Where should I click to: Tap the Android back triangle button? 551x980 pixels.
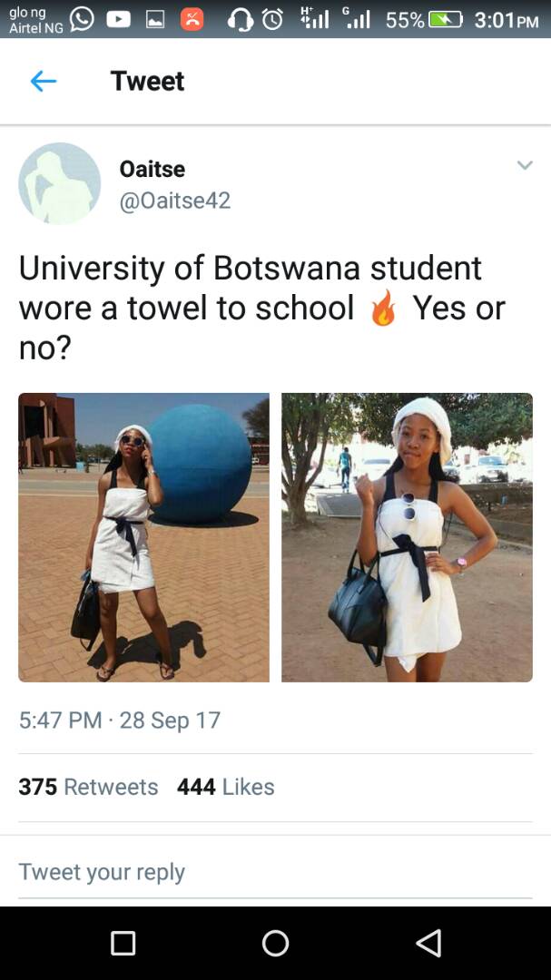click(428, 943)
